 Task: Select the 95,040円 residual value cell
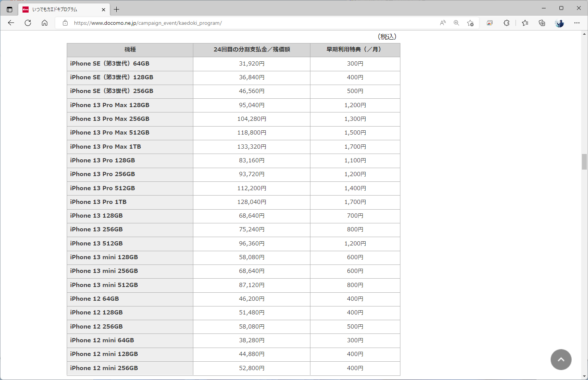coord(252,105)
